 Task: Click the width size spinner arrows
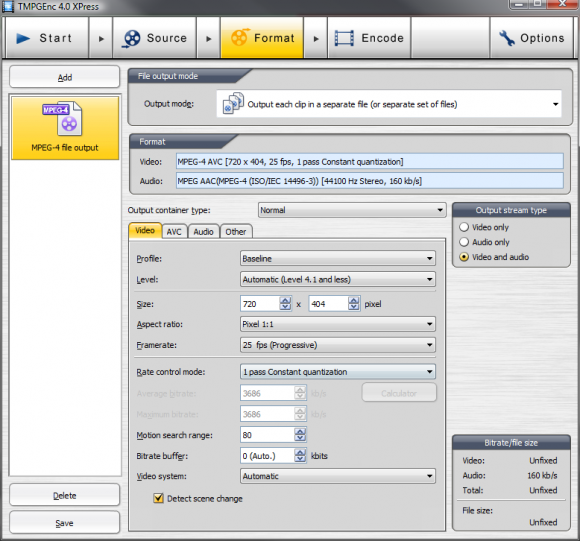pyautogui.click(x=286, y=304)
